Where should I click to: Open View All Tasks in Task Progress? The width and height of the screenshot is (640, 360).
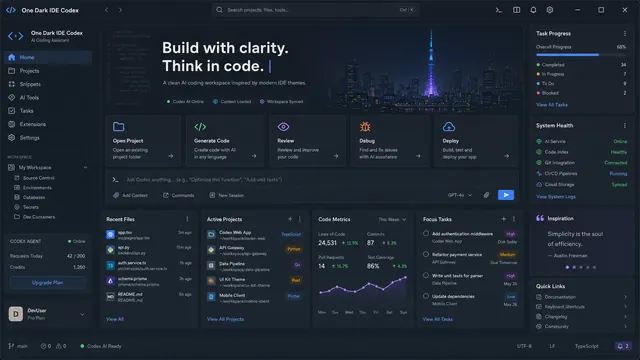point(551,105)
